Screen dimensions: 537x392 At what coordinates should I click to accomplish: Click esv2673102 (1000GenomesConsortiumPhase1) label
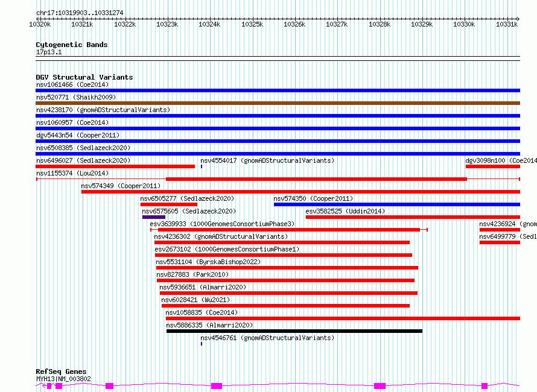[227, 249]
